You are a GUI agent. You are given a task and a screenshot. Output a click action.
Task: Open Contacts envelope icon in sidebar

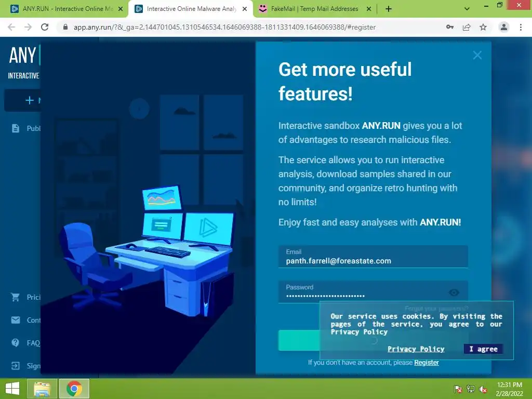[15, 320]
